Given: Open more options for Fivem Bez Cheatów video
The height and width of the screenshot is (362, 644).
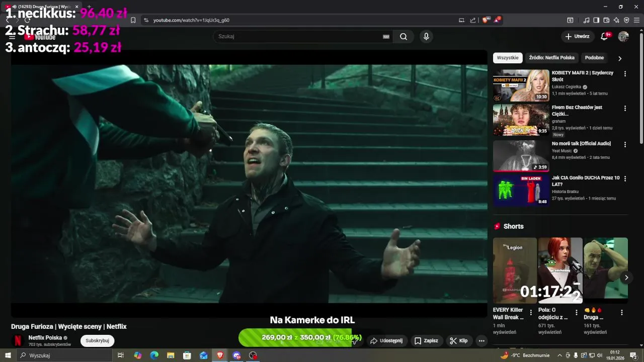Looking at the screenshot, I should (625, 108).
